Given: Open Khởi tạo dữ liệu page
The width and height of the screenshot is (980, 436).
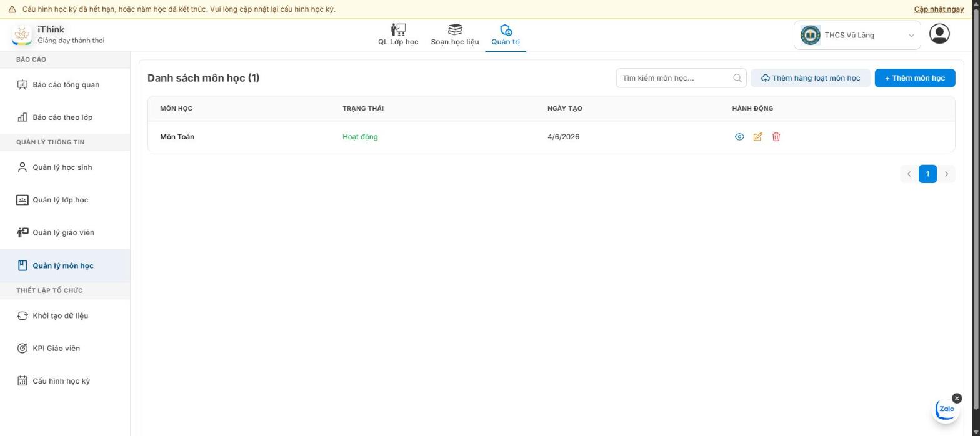Looking at the screenshot, I should (65, 315).
